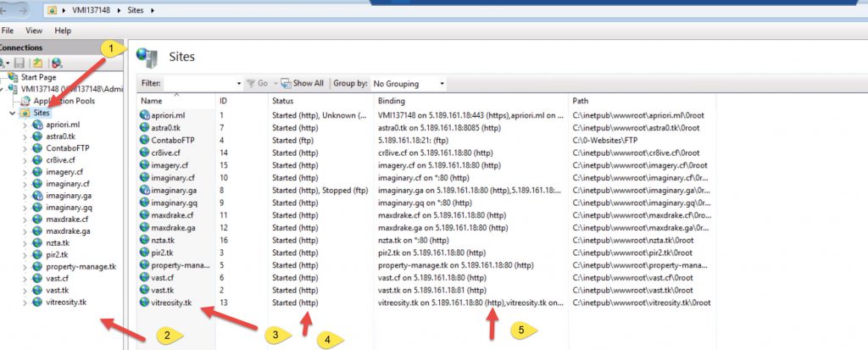This screenshot has height=350, width=868.
Task: Open the Group by dropdown
Action: 408,84
